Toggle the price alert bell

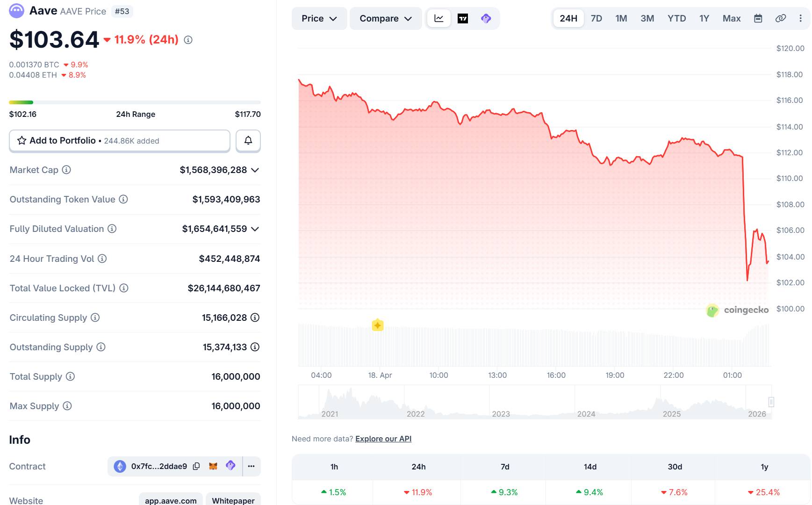tap(248, 140)
